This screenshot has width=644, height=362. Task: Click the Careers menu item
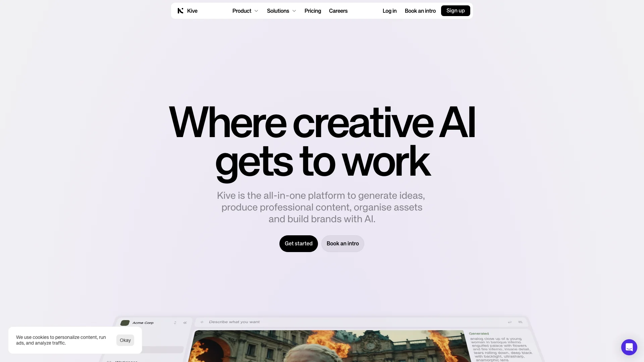[x=338, y=11]
